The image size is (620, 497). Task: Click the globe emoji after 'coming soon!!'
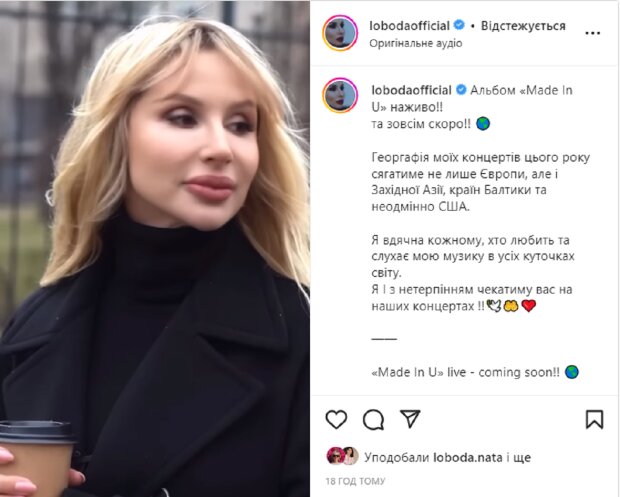pyautogui.click(x=571, y=372)
